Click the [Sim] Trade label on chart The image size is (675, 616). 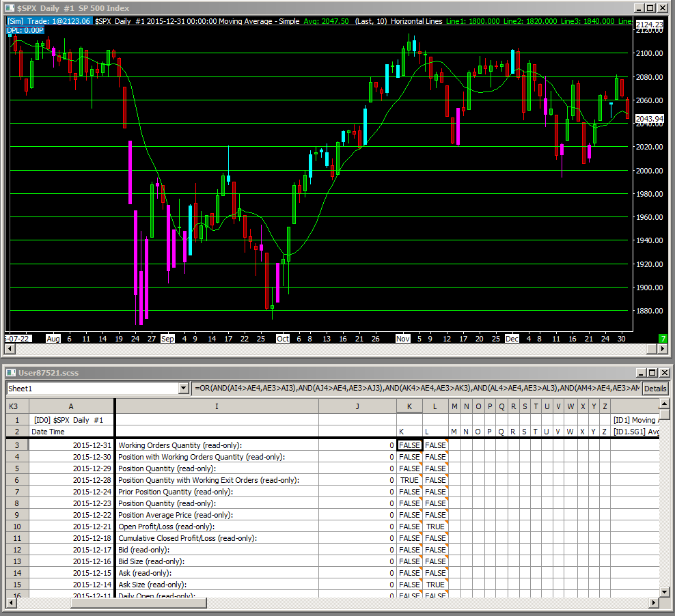tap(49, 21)
